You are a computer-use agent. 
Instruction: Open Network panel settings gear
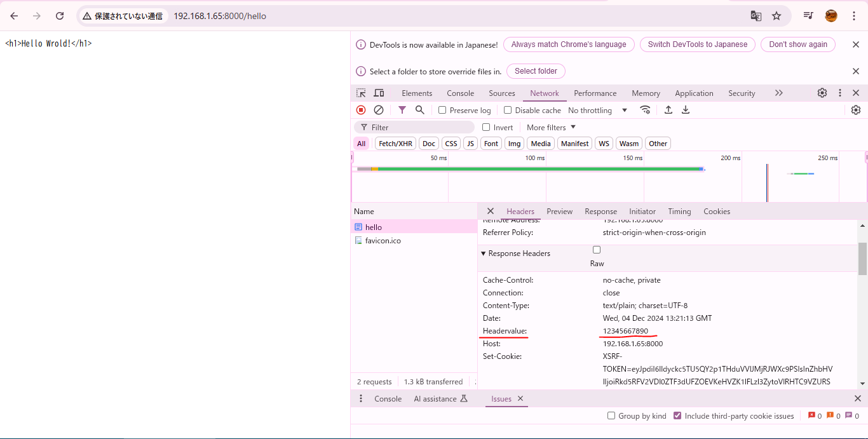856,110
